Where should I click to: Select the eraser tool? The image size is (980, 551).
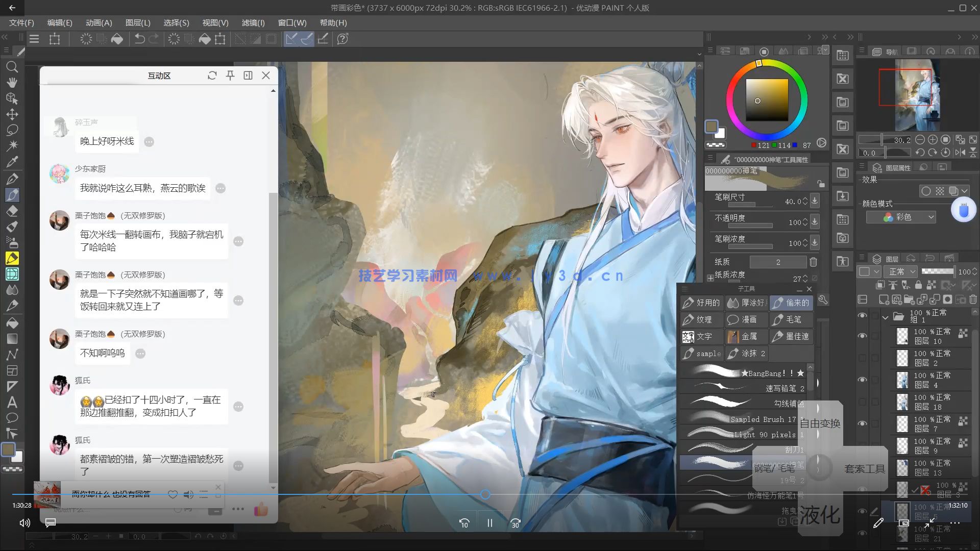click(12, 211)
